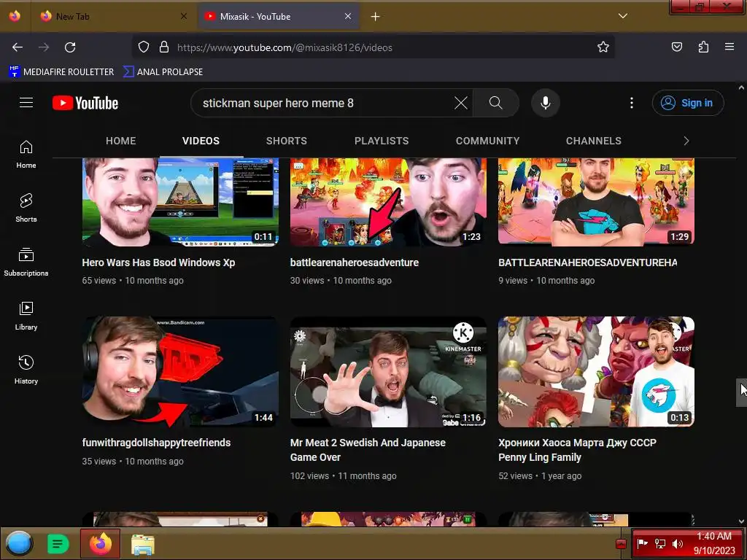Open the Firefox extensions puzzle icon
This screenshot has height=560, width=747.
click(703, 47)
